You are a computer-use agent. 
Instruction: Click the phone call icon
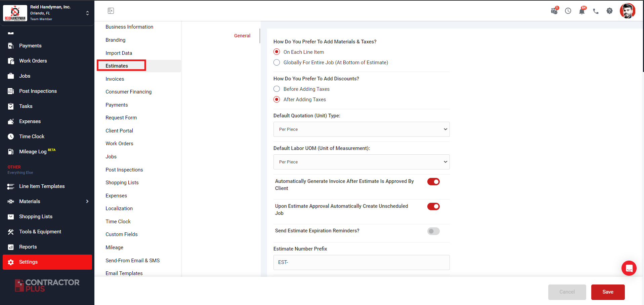(596, 11)
